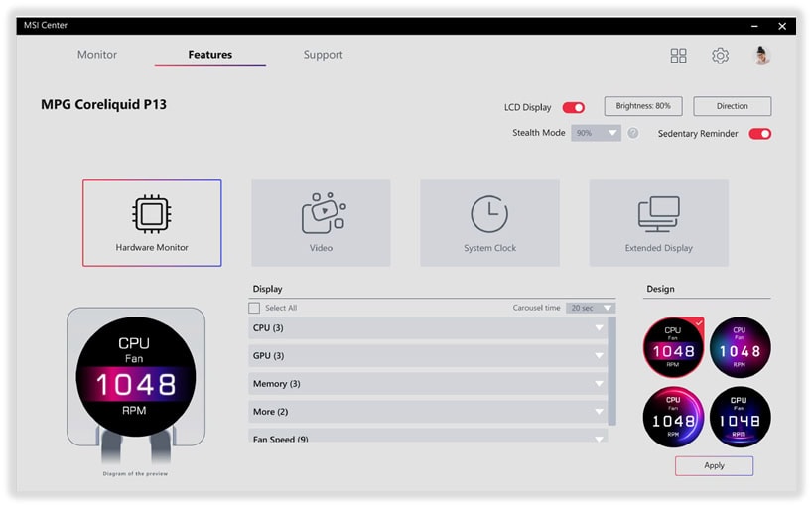The width and height of the screenshot is (812, 507).
Task: Click the user profile avatar
Action: pos(761,56)
